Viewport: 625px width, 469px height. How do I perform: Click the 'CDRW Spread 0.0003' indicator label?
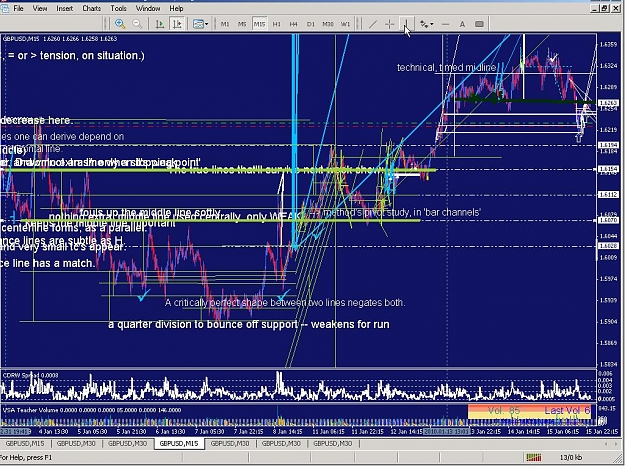coord(30,375)
